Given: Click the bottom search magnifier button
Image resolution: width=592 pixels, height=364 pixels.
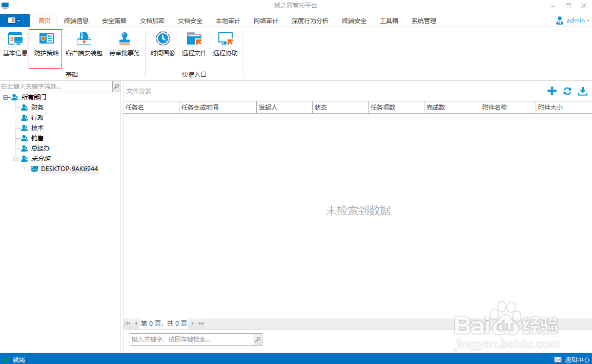Looking at the screenshot, I should point(258,339).
